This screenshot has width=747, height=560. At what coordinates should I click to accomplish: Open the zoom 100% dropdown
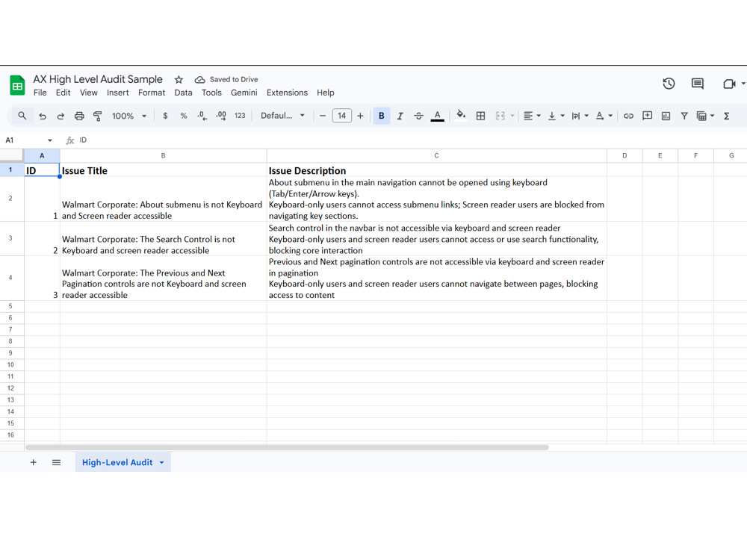(128, 116)
